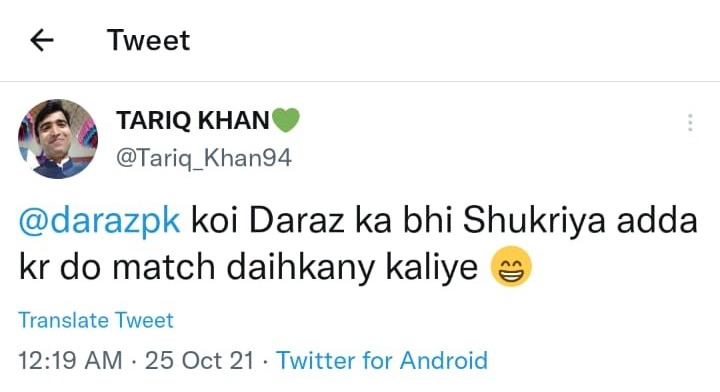Tap the green heart emoji beside the name
This screenshot has height=392, width=720.
coord(286,120)
